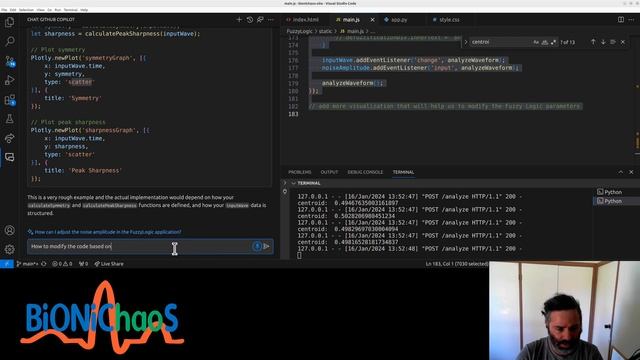Click Ln 183, Col 1 cursor position

click(457, 264)
